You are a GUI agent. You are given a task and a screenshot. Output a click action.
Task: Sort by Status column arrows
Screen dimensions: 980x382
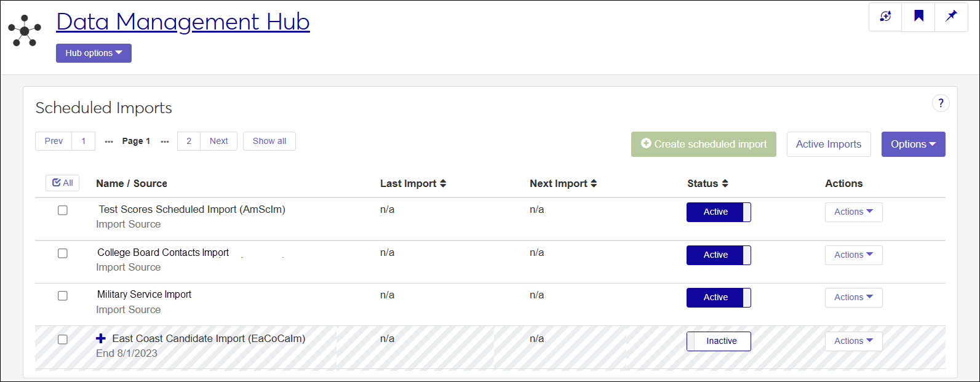(x=725, y=183)
